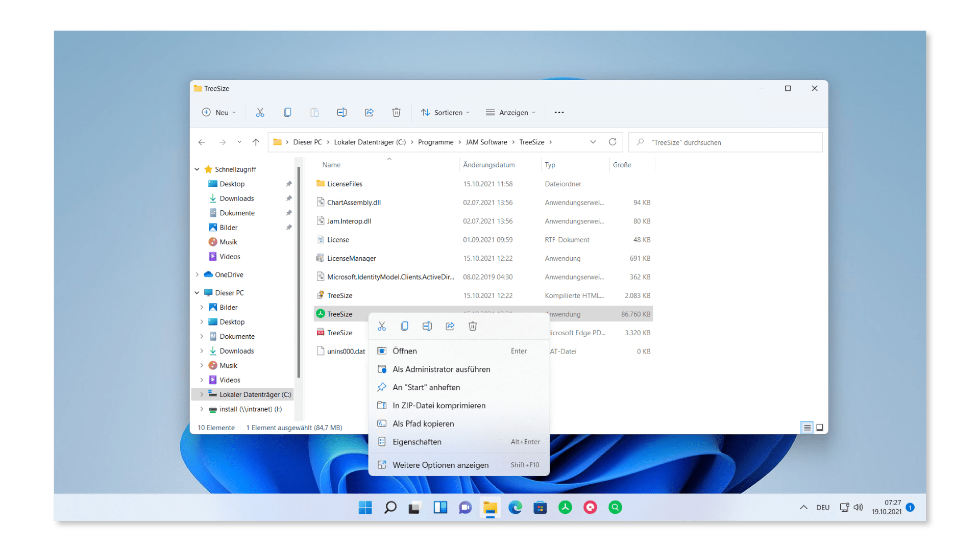Collapse the Dieser PC tree node
980x551 pixels.
pos(197,293)
